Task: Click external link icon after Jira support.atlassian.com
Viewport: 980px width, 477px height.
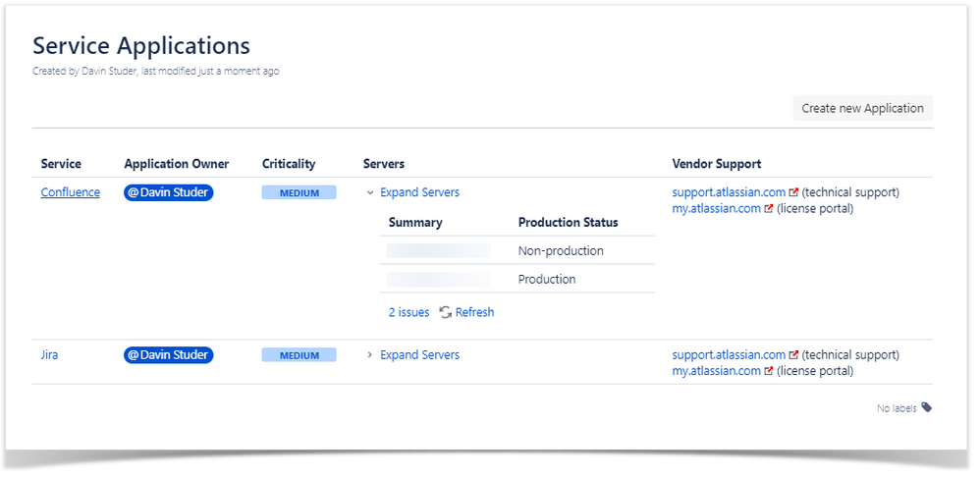Action: tap(793, 354)
